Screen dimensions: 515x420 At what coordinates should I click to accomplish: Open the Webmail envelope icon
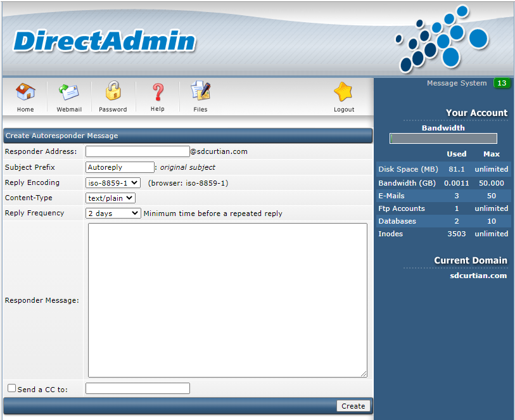click(69, 92)
